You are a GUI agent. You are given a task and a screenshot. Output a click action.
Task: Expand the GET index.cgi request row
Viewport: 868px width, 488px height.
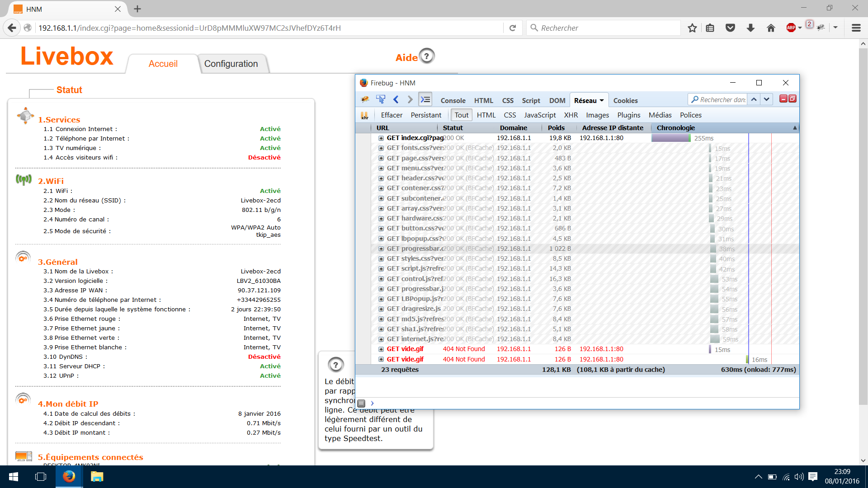(x=381, y=138)
